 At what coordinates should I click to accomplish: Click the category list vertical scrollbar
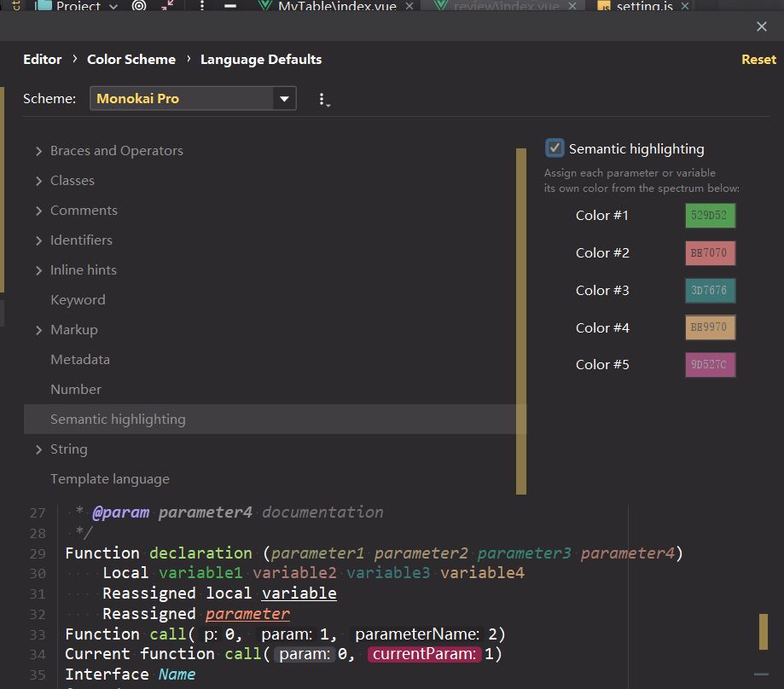click(521, 321)
